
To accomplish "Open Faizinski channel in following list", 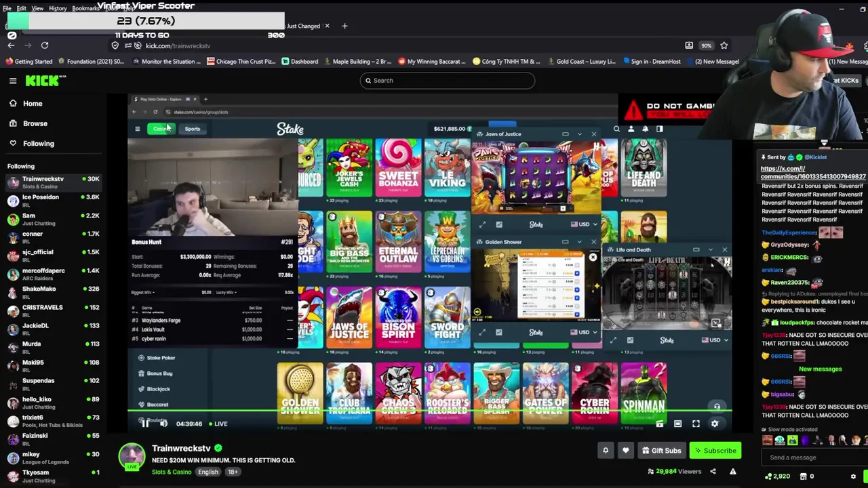I will (53, 439).
